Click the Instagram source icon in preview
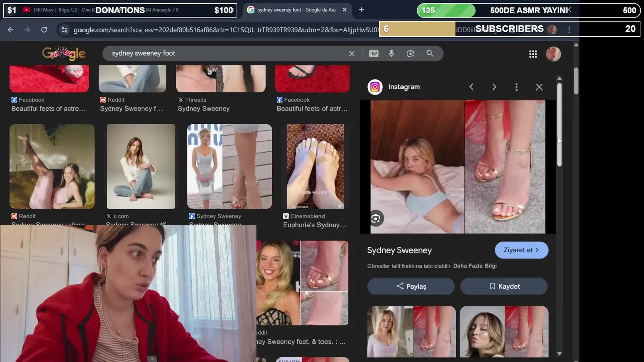644x362 pixels. click(375, 87)
